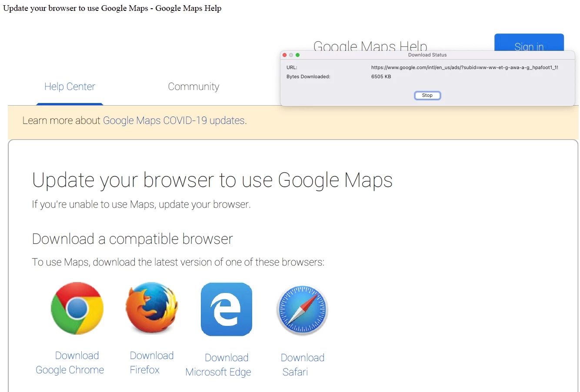The width and height of the screenshot is (580, 392).
Task: Click the Google Chrome logo icon
Action: pyautogui.click(x=77, y=308)
